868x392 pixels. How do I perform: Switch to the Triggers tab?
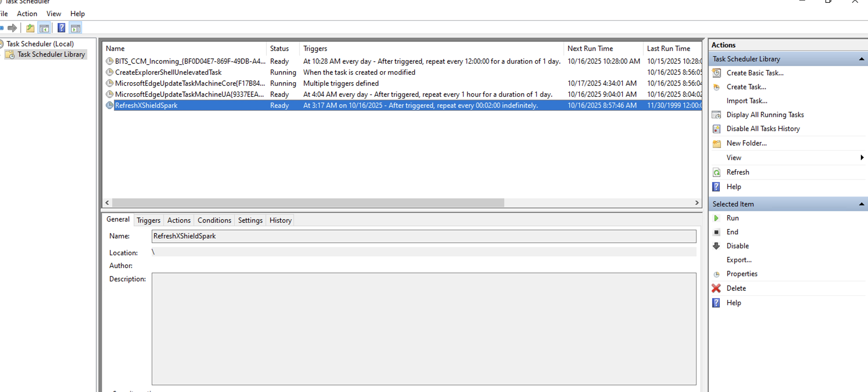pyautogui.click(x=148, y=220)
